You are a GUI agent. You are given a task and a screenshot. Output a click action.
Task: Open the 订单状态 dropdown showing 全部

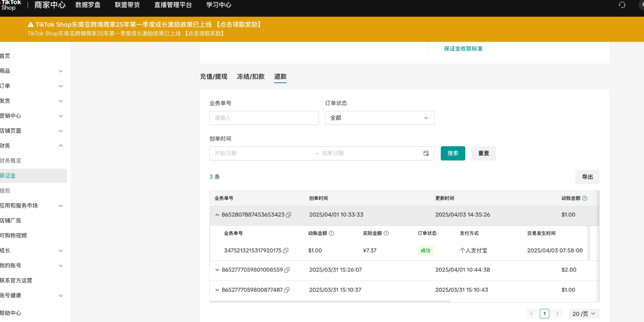click(379, 118)
